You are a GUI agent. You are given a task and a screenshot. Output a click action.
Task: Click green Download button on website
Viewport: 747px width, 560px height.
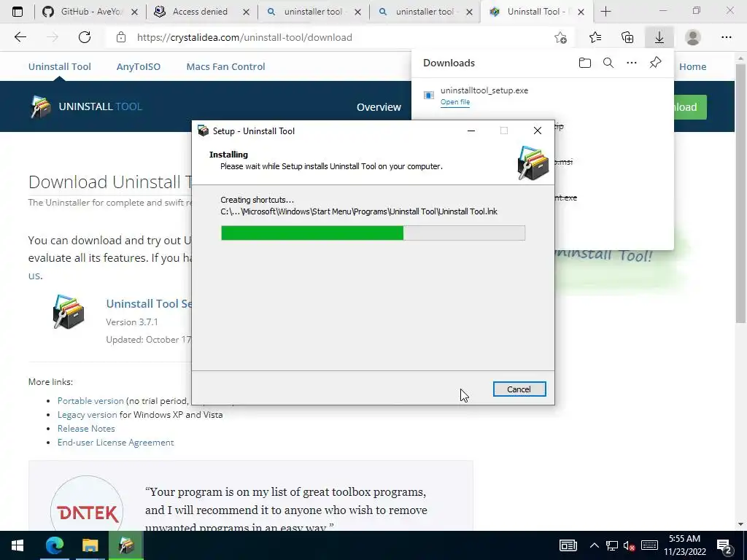tap(690, 107)
